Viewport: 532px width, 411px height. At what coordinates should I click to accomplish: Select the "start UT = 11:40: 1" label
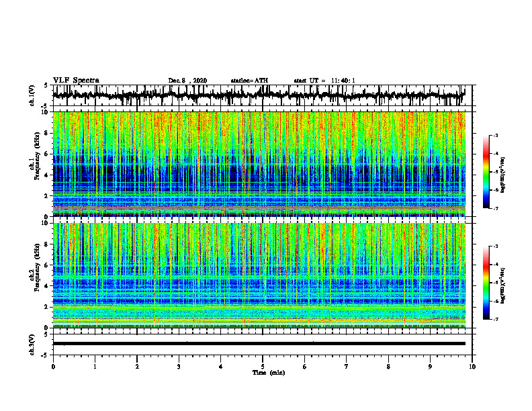click(x=324, y=81)
